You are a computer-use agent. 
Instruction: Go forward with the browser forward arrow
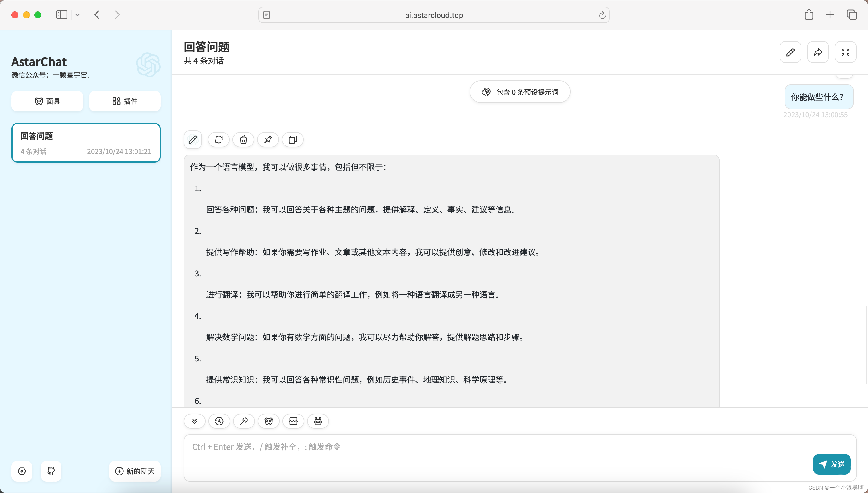point(117,15)
